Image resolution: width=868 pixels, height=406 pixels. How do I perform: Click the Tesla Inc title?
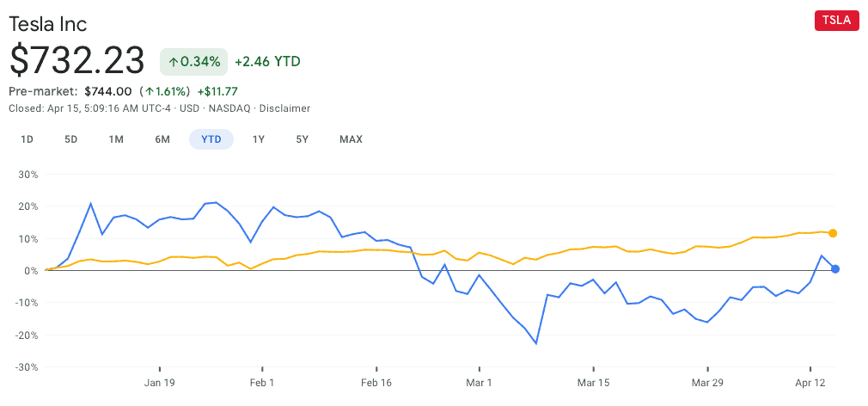pyautogui.click(x=47, y=24)
